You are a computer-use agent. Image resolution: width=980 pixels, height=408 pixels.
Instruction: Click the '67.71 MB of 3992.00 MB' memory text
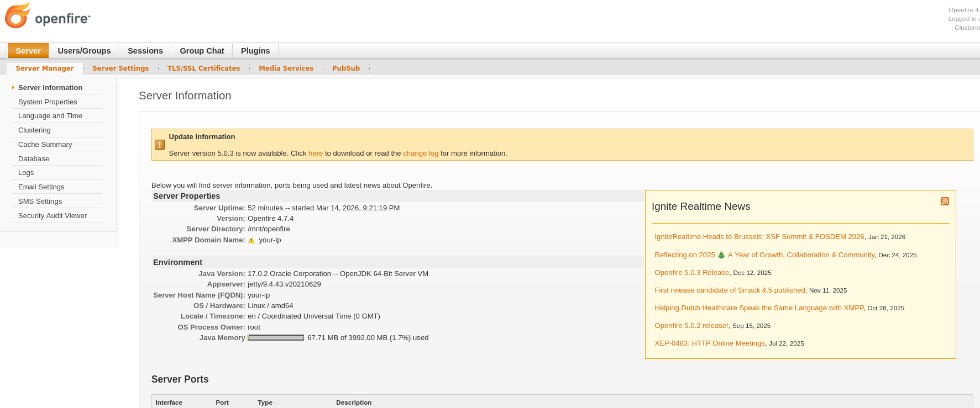click(x=368, y=338)
